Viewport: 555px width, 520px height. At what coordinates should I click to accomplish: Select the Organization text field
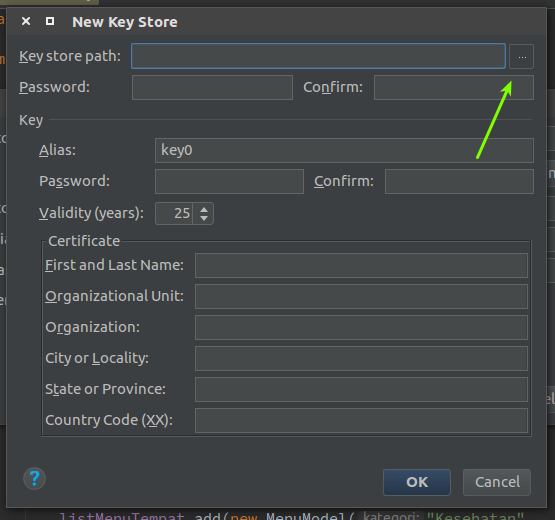pos(361,327)
